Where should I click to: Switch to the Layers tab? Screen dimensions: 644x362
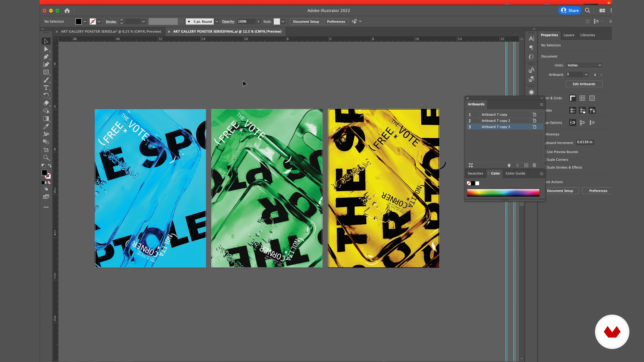tap(569, 35)
